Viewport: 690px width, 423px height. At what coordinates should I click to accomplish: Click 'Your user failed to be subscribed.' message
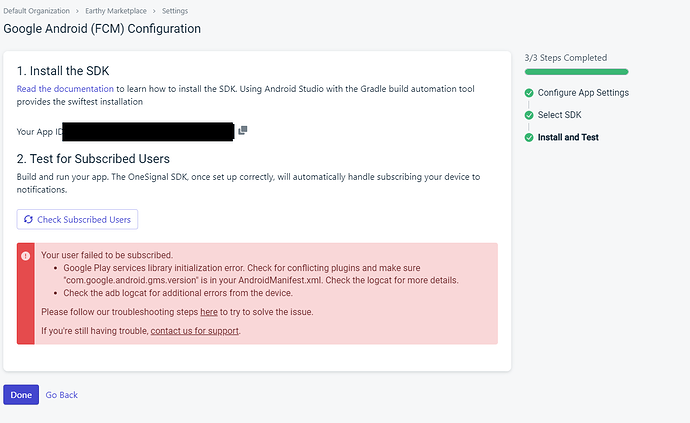(107, 255)
